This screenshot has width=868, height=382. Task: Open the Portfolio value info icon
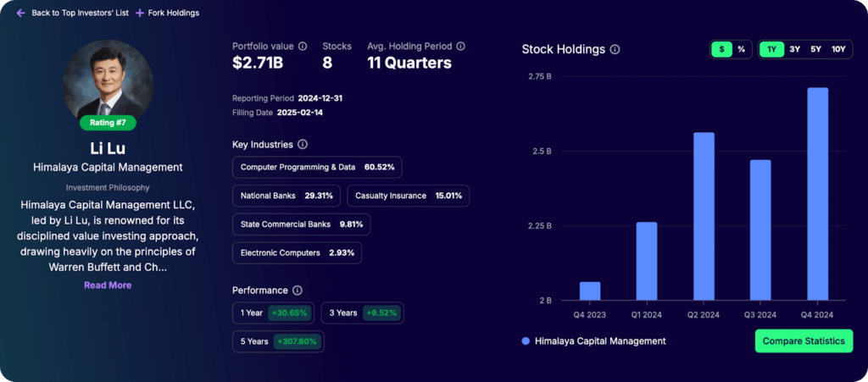pyautogui.click(x=303, y=47)
